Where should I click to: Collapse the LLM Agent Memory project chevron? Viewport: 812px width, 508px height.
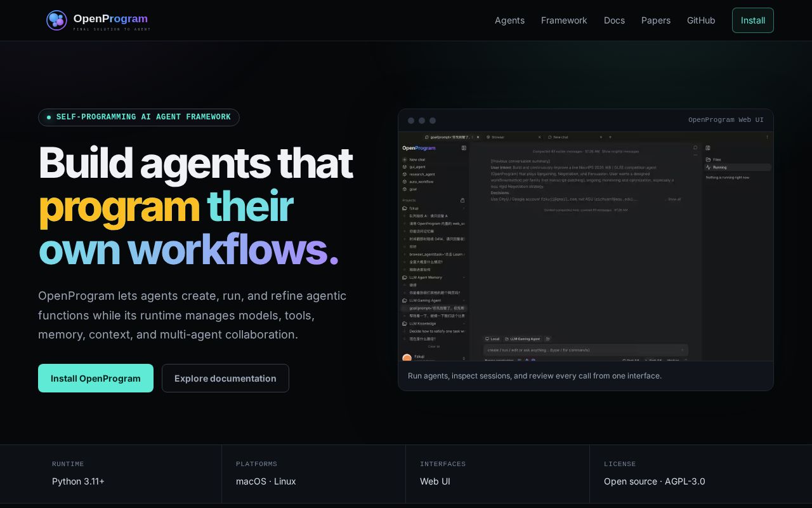(463, 277)
